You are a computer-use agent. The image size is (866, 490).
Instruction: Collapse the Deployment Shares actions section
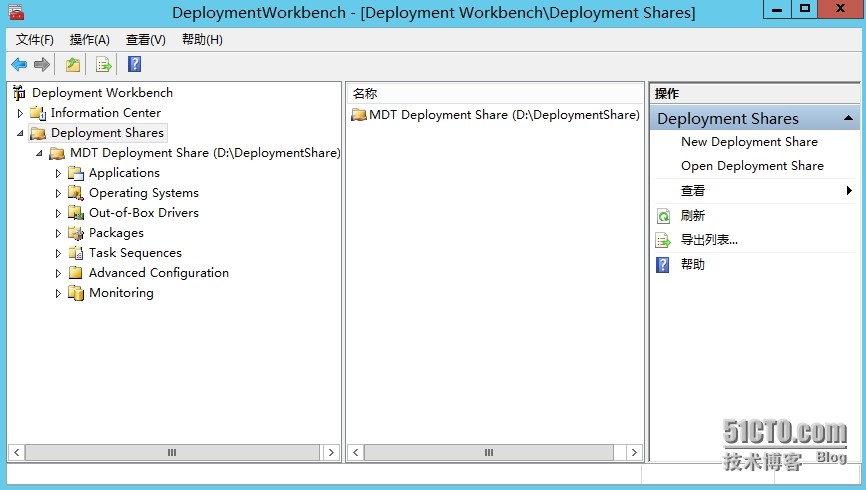pos(848,118)
